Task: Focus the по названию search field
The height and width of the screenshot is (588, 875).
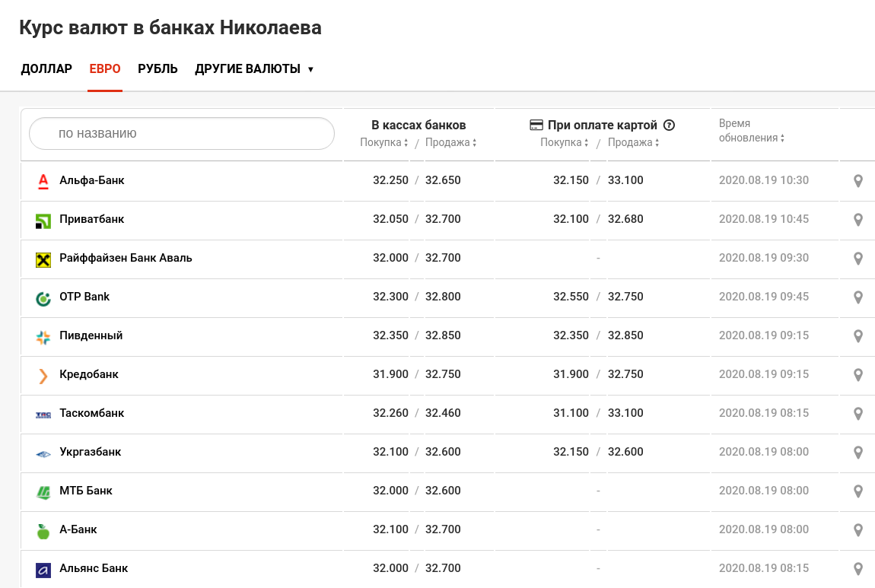Action: point(181,133)
